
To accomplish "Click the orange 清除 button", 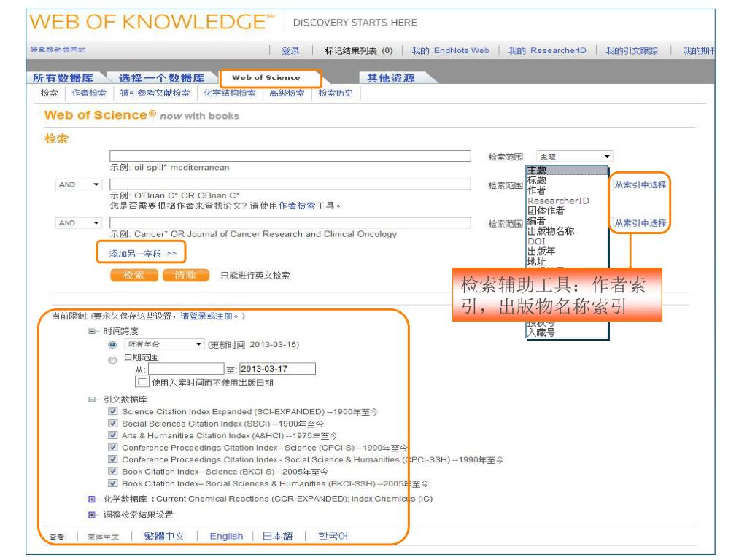I will click(x=185, y=275).
